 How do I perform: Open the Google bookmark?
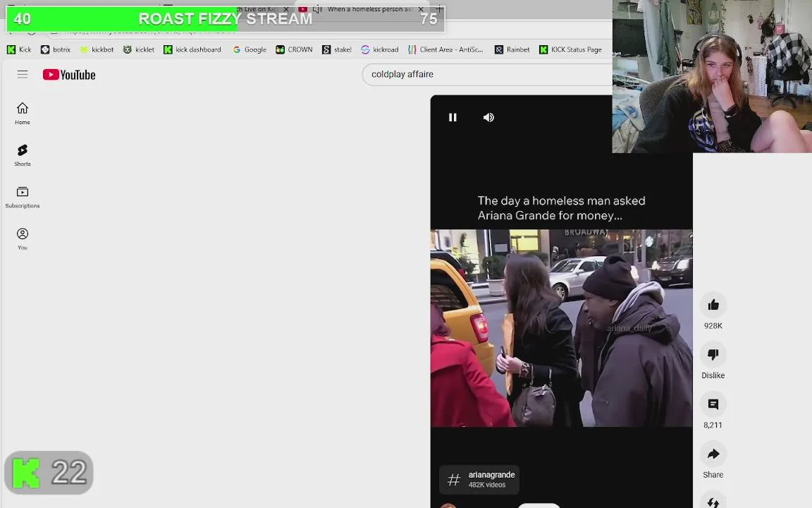click(x=250, y=50)
